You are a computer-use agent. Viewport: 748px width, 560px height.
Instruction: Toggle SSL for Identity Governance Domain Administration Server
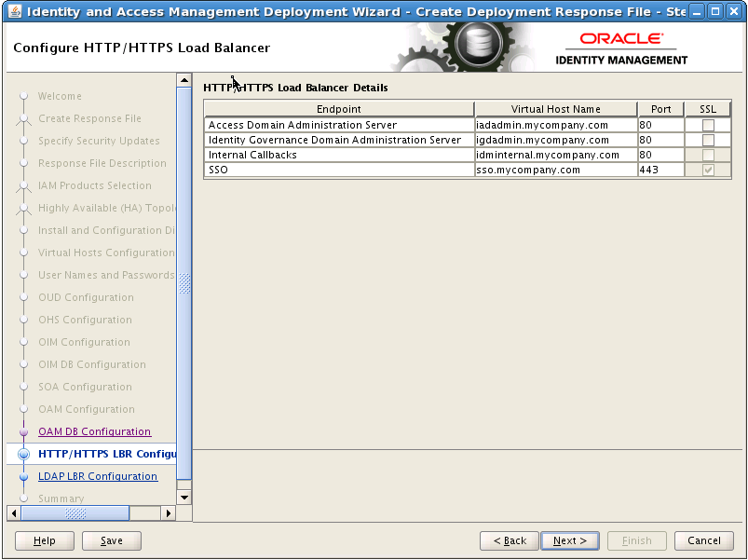coord(708,140)
